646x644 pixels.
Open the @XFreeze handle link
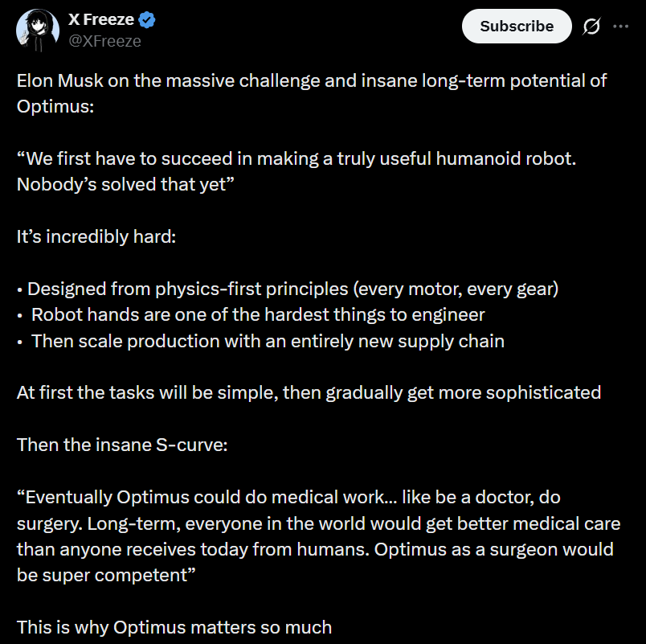point(104,41)
